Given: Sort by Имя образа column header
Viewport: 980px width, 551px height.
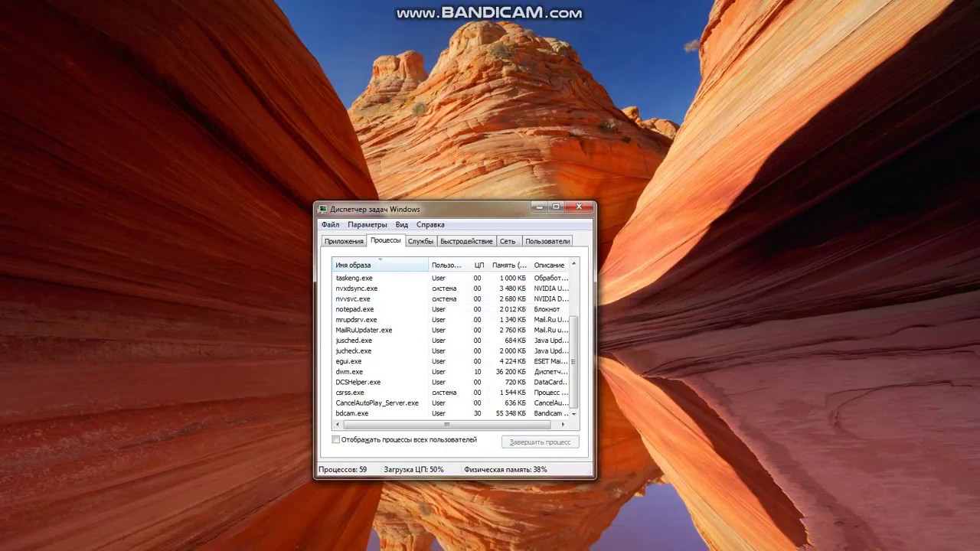Looking at the screenshot, I should point(380,265).
